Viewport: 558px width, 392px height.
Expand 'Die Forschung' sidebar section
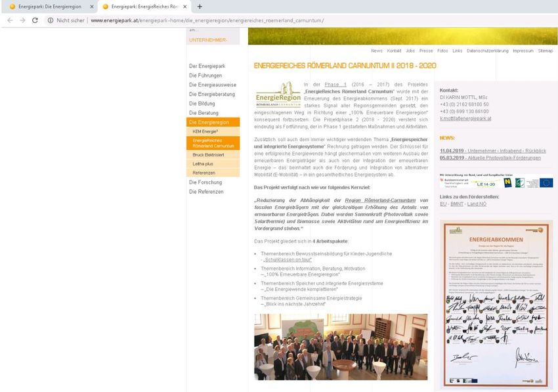[x=207, y=182]
